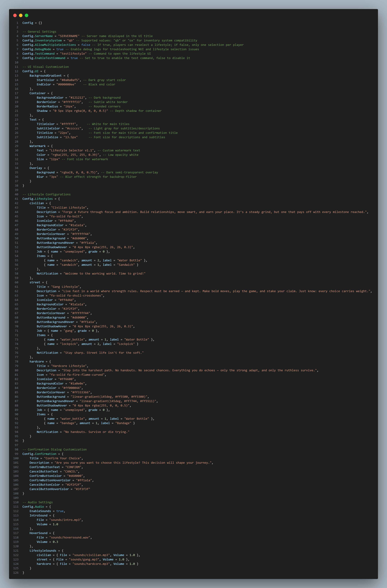Click line number 99 in the gutter

[16, 454]
